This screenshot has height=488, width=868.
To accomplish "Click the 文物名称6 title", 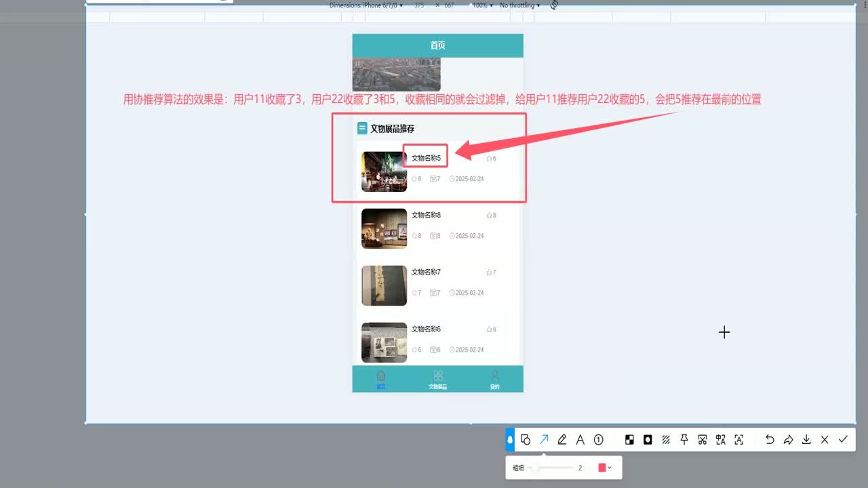I will tap(426, 329).
